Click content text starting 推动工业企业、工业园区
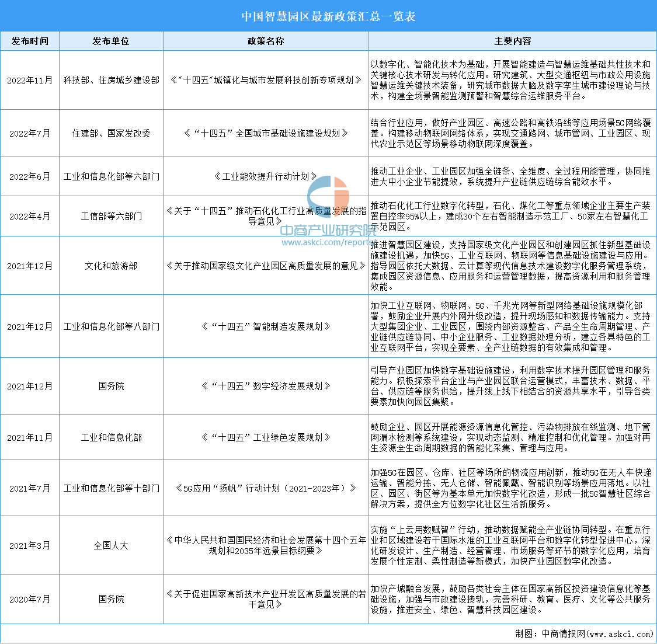 510,176
